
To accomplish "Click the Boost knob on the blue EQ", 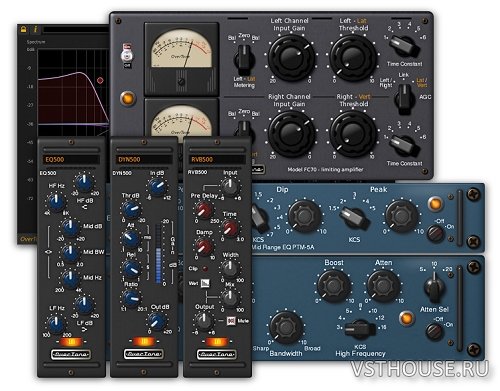I will pyautogui.click(x=333, y=286).
